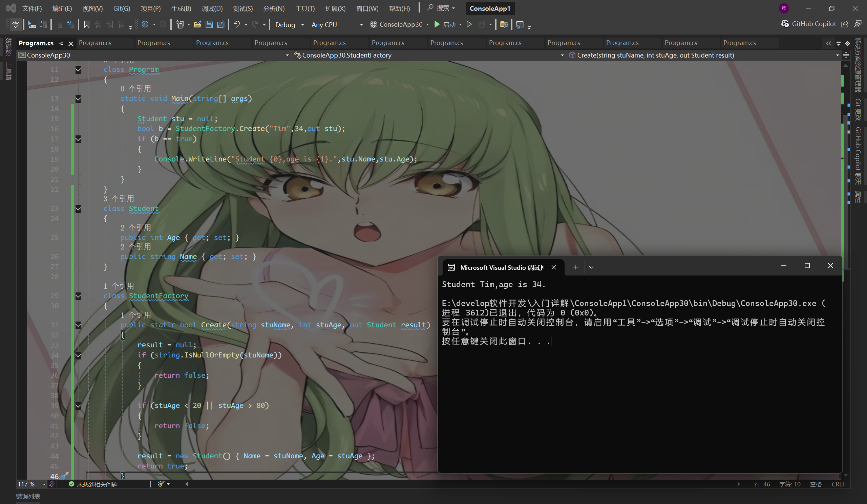Open the 错误列表 error list panel tab
867x504 pixels.
coord(28,496)
